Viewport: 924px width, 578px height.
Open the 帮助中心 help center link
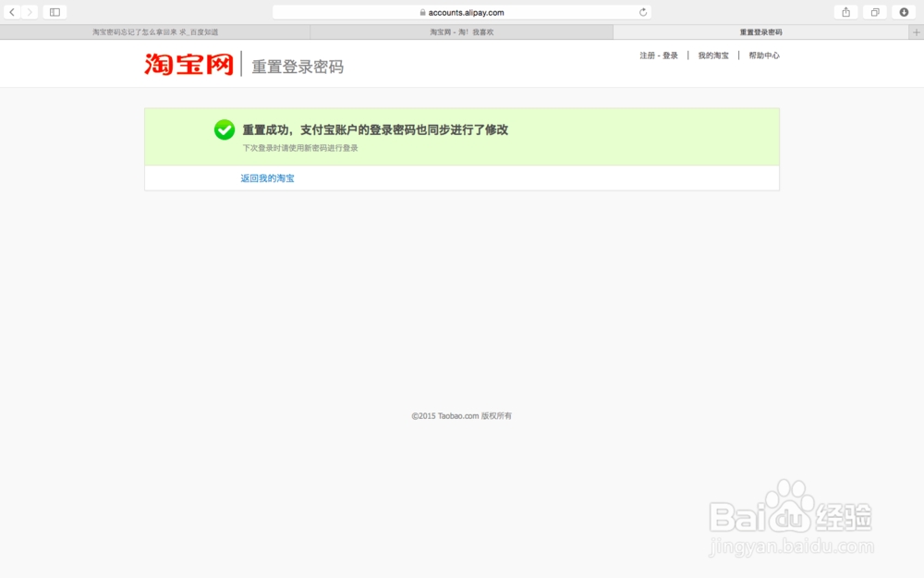click(764, 55)
